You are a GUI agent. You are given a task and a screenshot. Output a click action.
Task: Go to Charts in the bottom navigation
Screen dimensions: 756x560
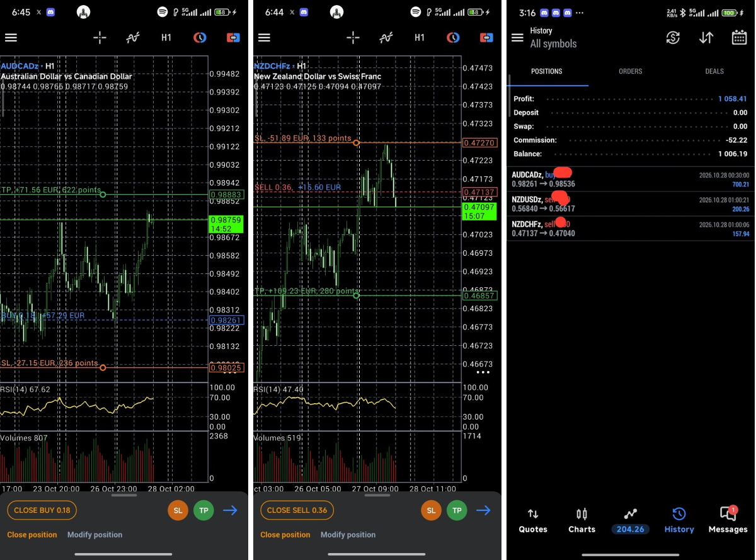point(581,521)
